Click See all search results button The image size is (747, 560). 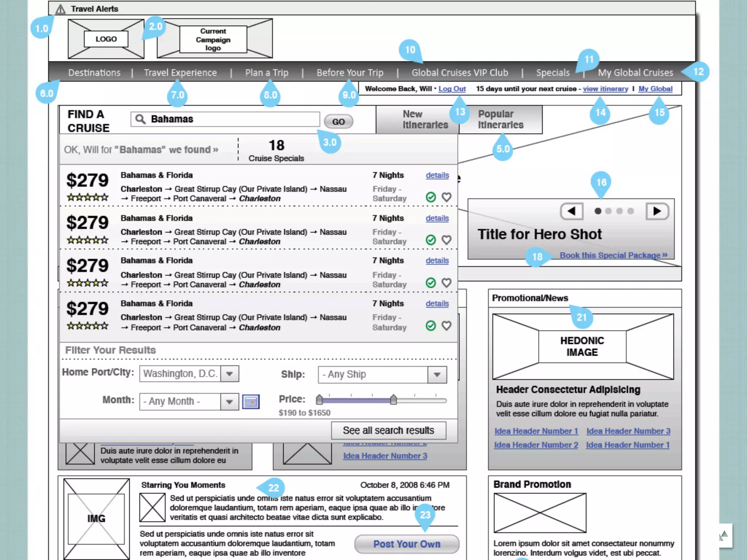click(388, 431)
